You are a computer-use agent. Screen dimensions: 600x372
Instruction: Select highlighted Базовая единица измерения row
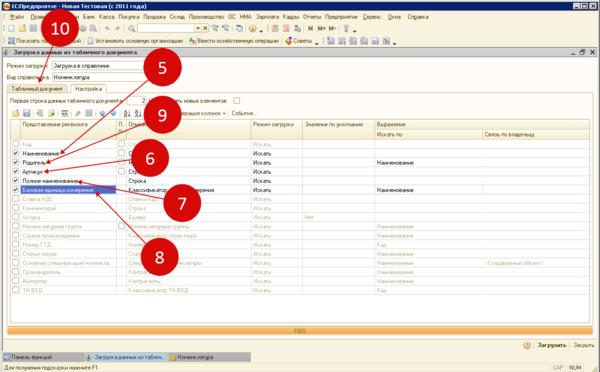pos(69,190)
